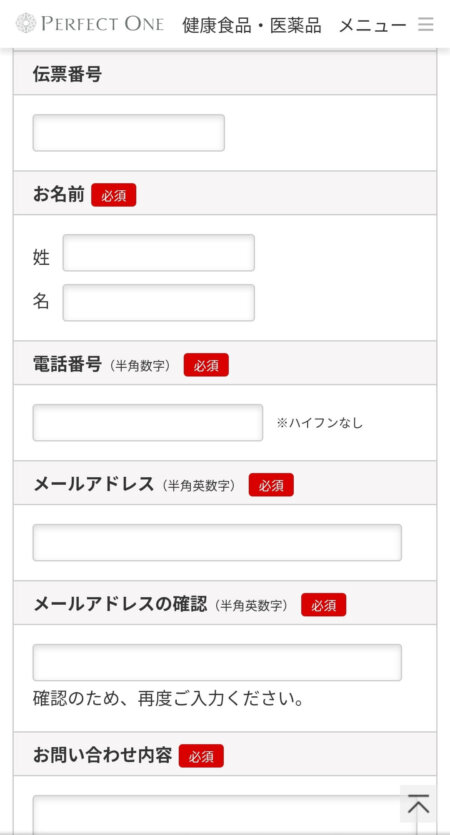Click the 必須 badge beside お名前
This screenshot has height=835, width=450.
(x=113, y=195)
